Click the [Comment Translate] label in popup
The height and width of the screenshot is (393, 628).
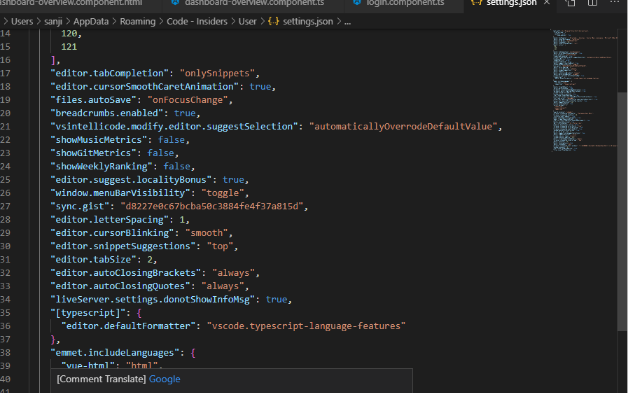[x=101, y=379]
